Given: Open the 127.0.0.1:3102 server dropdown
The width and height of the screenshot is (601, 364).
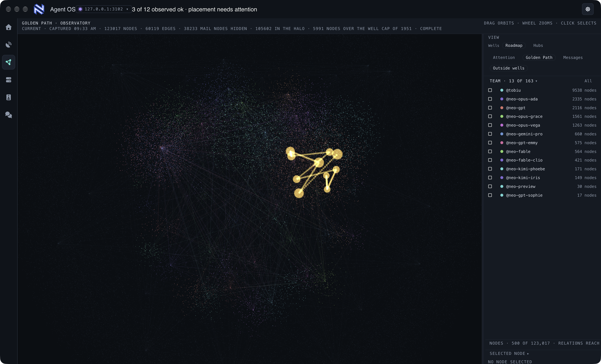Looking at the screenshot, I should (x=104, y=9).
